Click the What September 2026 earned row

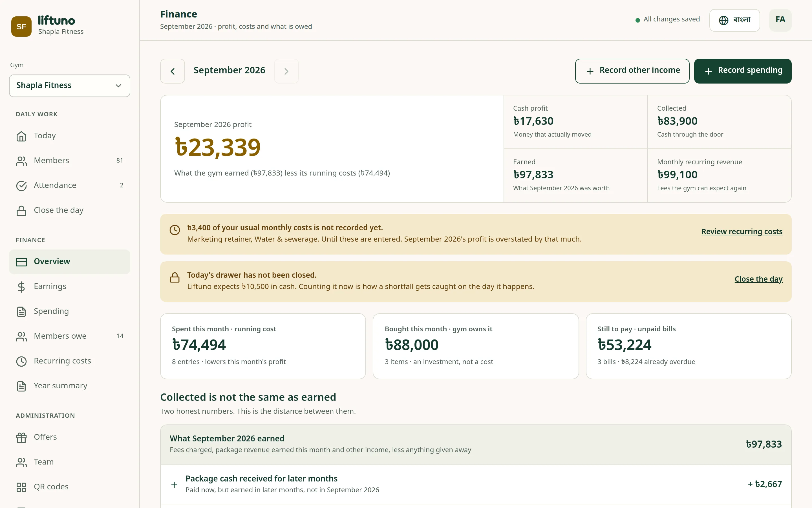475,445
